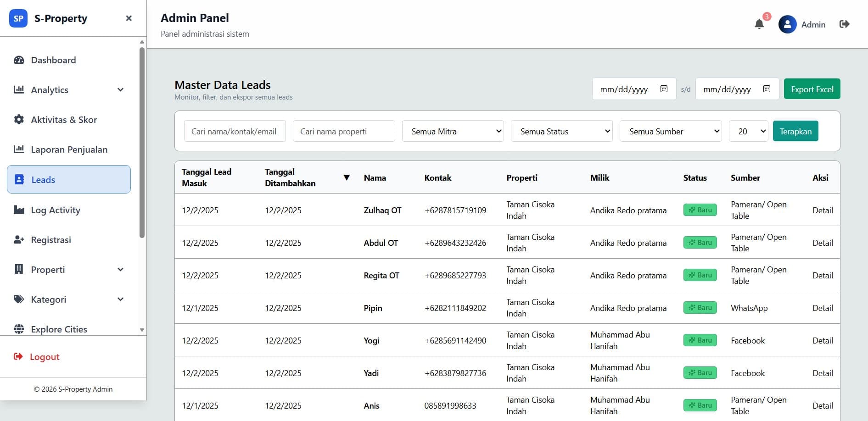868x421 pixels.
Task: Open the Semua Mitra dropdown
Action: tap(453, 131)
